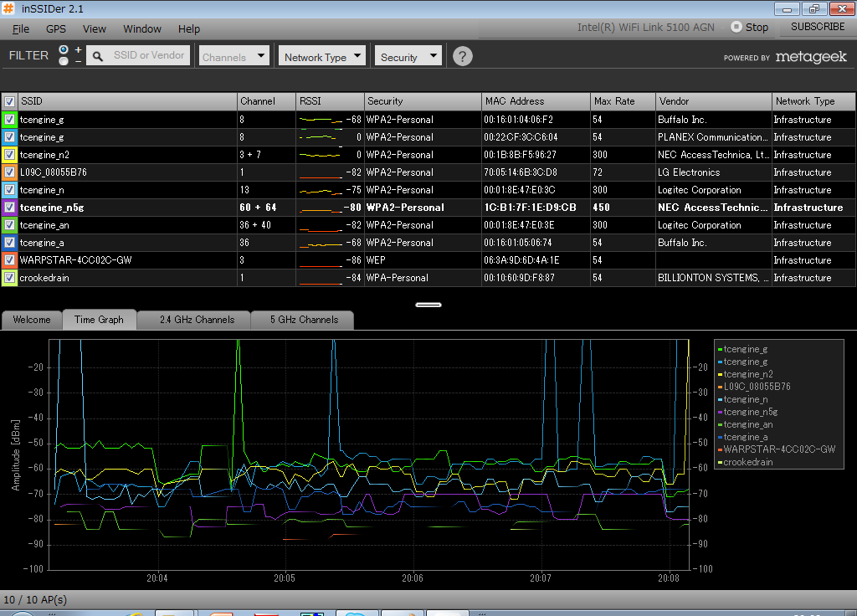The image size is (857, 616).
Task: Open the View menu
Action: coord(95,29)
